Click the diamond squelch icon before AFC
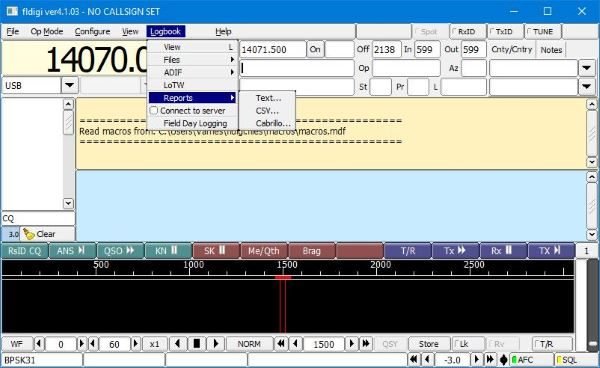Image resolution: width=600 pixels, height=368 pixels. 504,360
